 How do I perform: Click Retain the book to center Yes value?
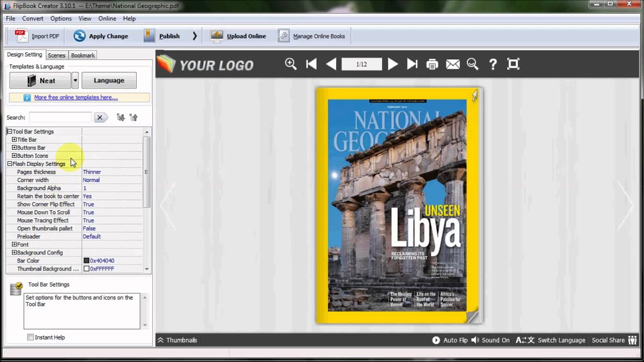[x=87, y=196]
